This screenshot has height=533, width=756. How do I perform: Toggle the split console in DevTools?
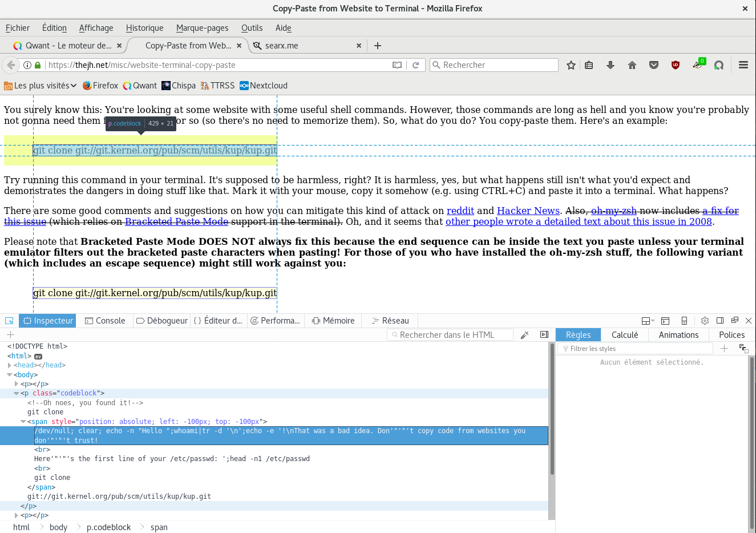pos(665,321)
